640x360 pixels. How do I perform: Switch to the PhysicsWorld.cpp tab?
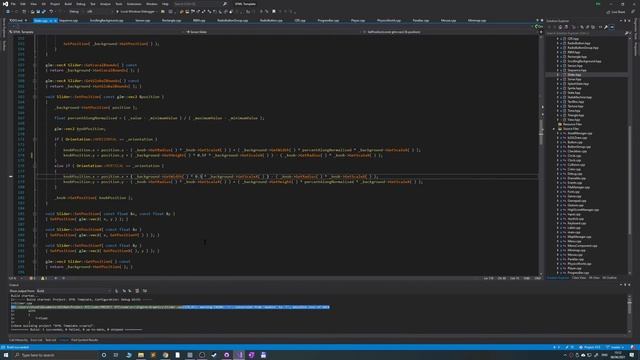coord(389,20)
